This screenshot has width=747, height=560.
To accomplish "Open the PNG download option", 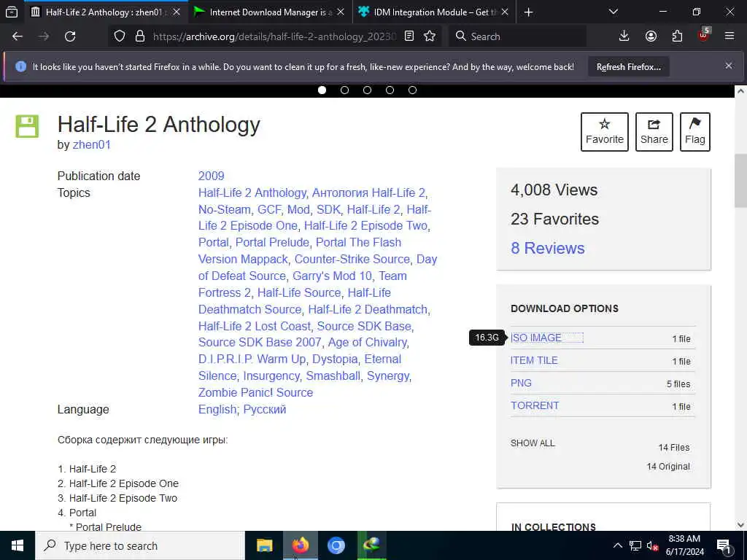I will click(x=521, y=383).
